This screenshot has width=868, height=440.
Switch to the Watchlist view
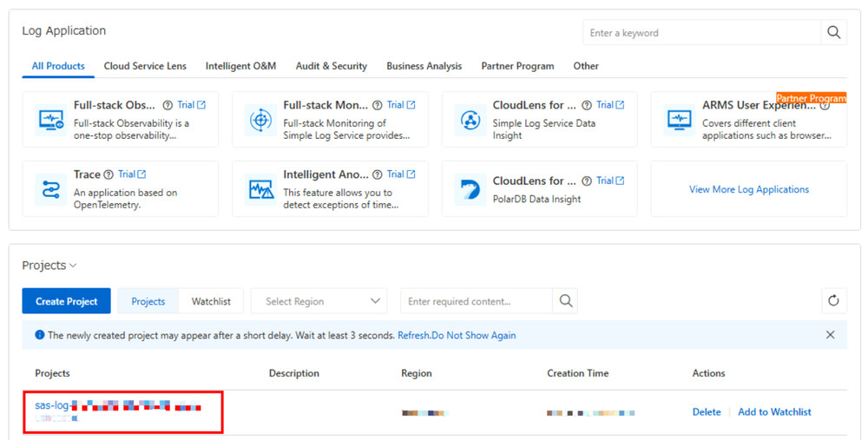[211, 301]
